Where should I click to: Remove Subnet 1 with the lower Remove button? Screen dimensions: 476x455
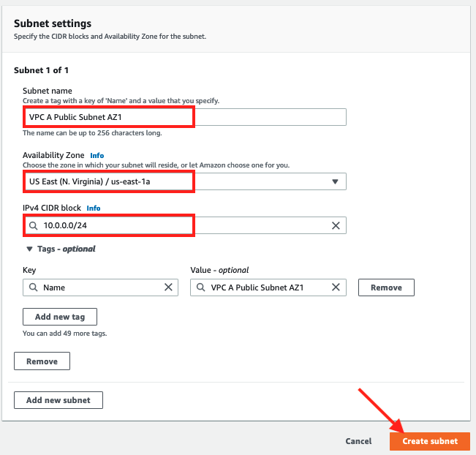click(42, 361)
